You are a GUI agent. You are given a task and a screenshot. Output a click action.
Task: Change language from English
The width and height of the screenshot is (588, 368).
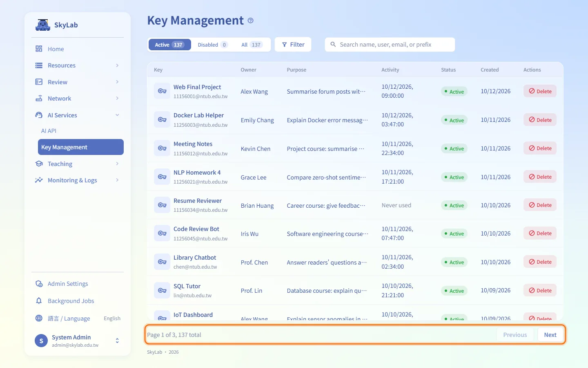(112, 319)
